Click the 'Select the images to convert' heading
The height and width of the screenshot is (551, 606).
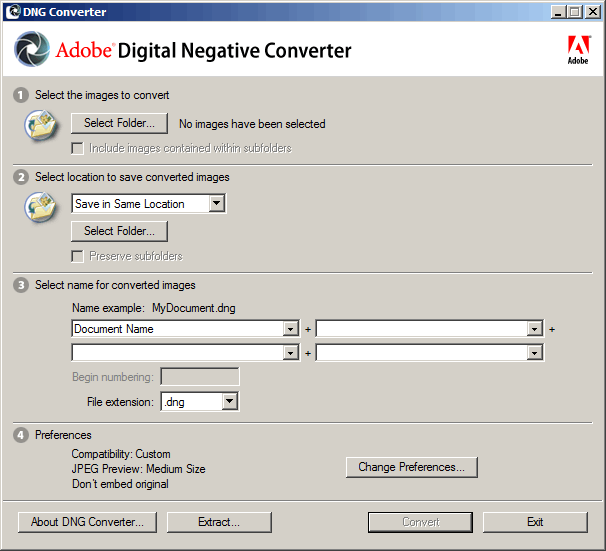coord(102,95)
